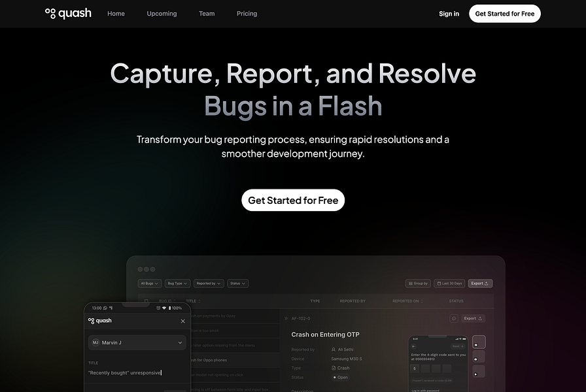Click the phone TITLE text field
Image resolution: width=586 pixels, height=392 pixels.
(137, 372)
